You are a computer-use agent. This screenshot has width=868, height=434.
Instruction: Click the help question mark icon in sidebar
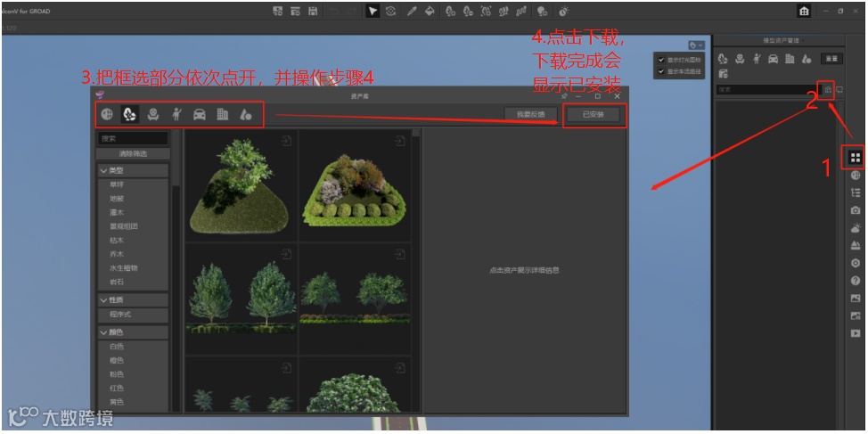point(856,281)
